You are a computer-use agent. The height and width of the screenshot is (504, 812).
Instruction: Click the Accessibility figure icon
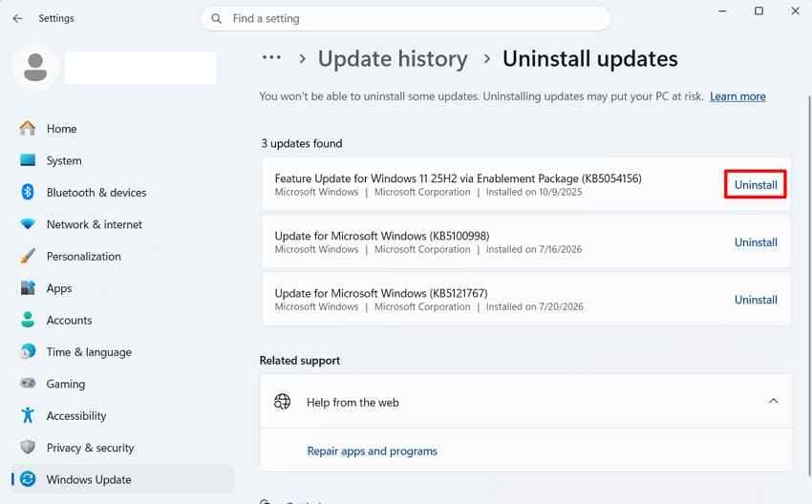point(28,415)
